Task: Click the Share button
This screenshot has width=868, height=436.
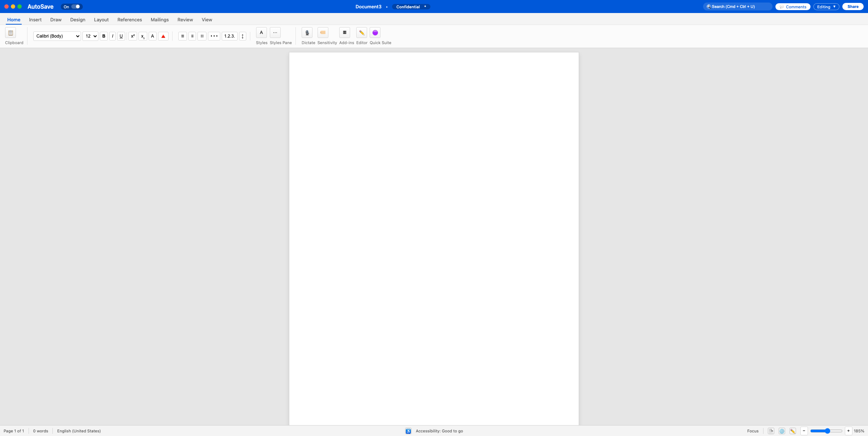Action: pos(852,7)
